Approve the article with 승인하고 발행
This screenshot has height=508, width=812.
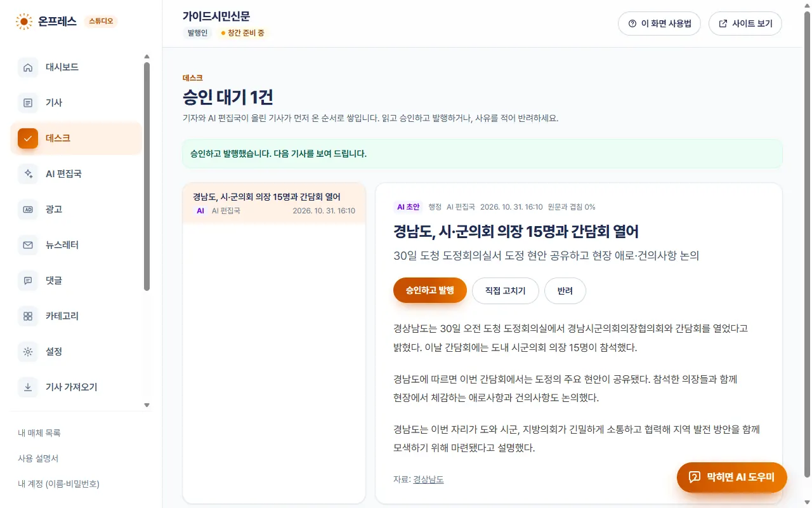tap(430, 291)
